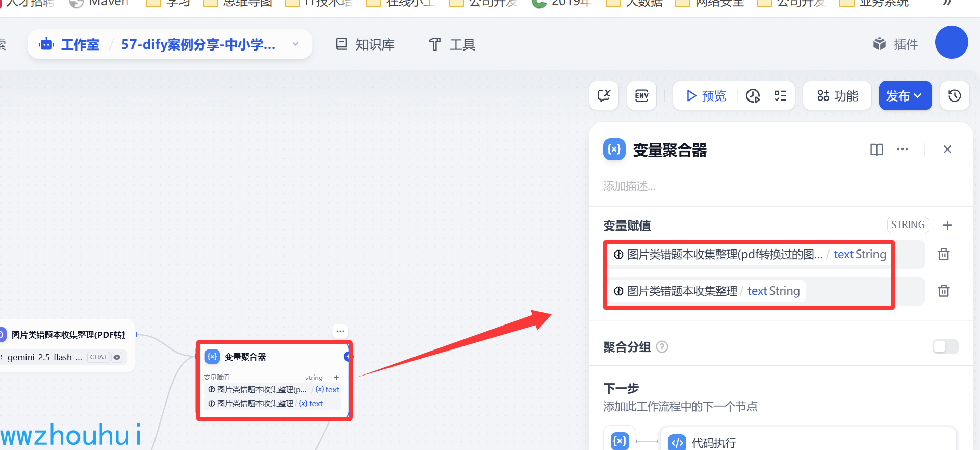Open the version history icon
Screen dimensions: 980x450
955,95
